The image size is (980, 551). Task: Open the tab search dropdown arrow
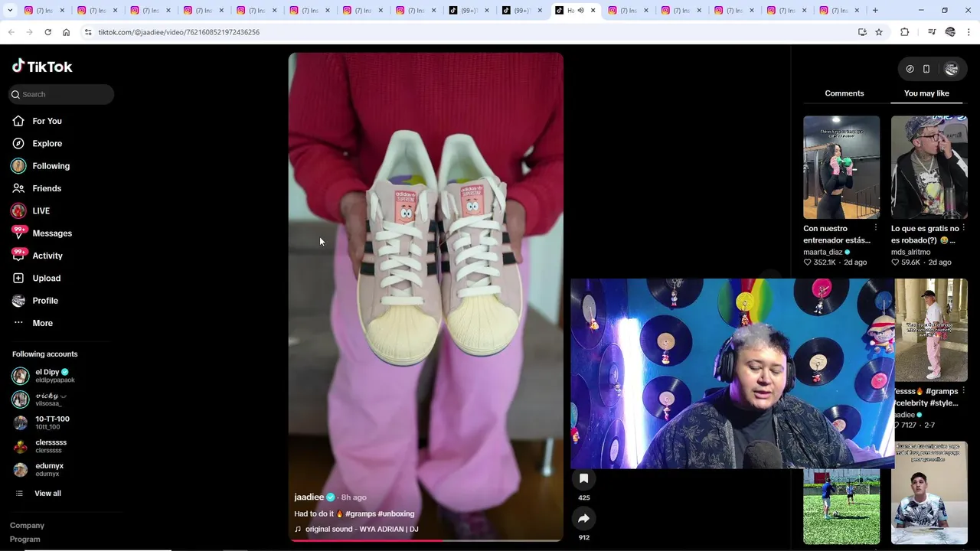coord(10,11)
